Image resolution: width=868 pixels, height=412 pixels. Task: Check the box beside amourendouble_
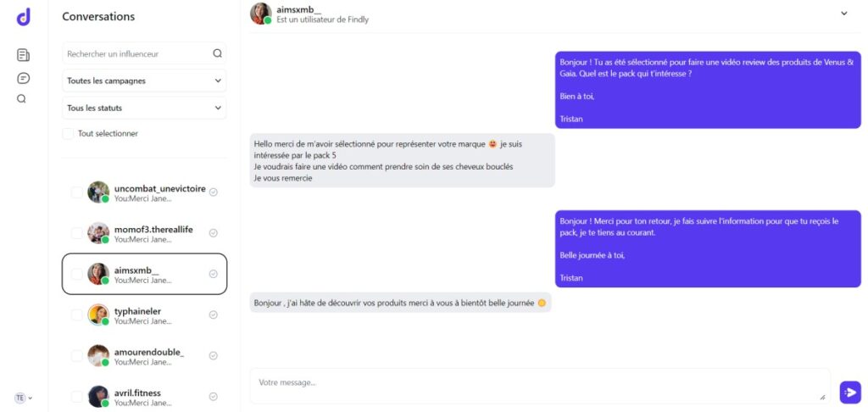pos(76,356)
